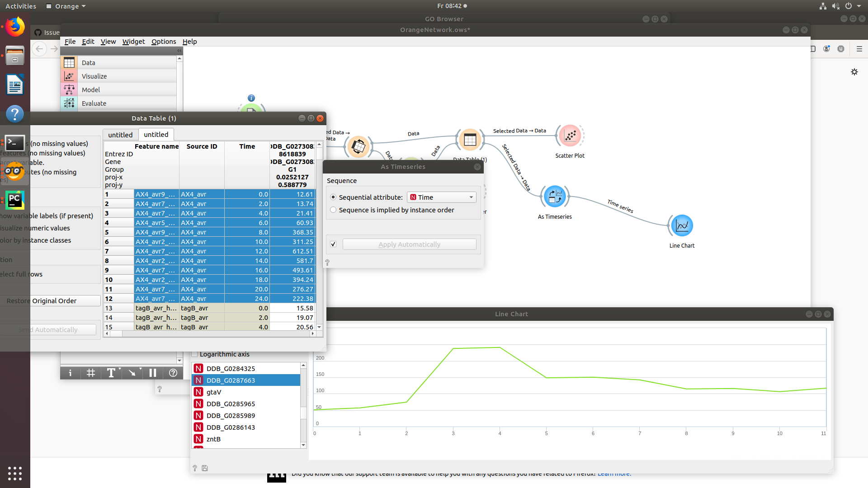The width and height of the screenshot is (868, 488).
Task: Click the pause/freeze icon in the plot toolbar
Action: point(152,373)
